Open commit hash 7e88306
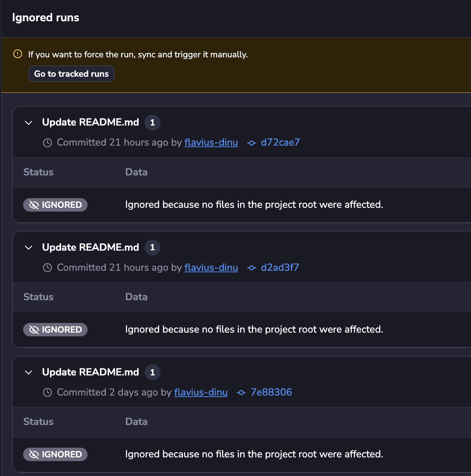471x476 pixels. click(x=271, y=392)
